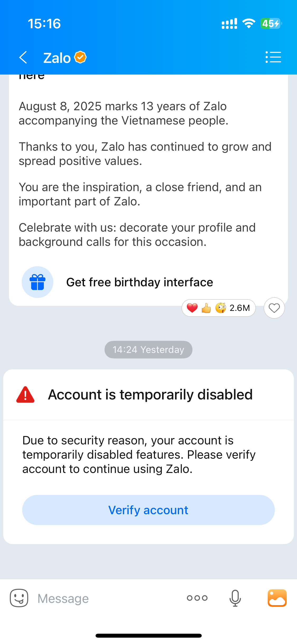Tap the 14:24 Yesterday timestamp
The image size is (297, 644).
tap(148, 349)
